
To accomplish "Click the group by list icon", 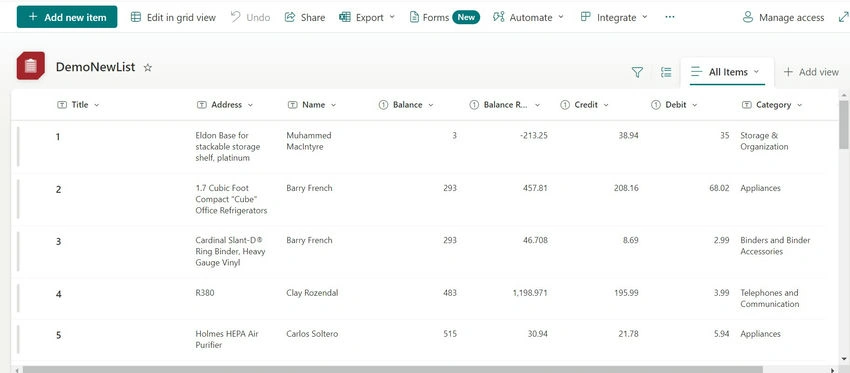I will [666, 72].
